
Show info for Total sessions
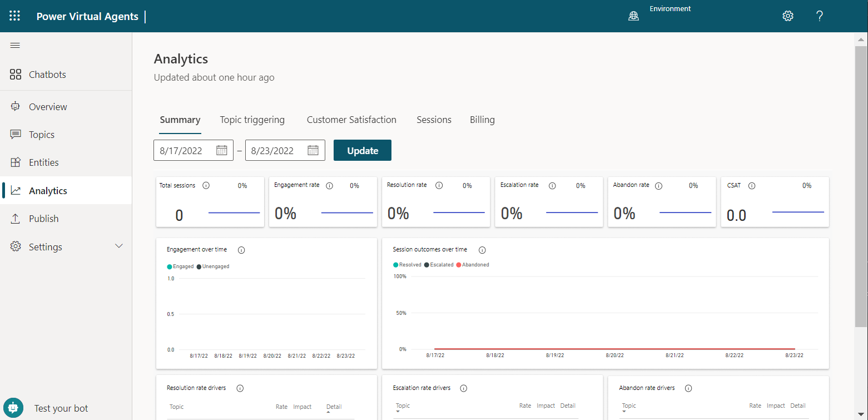pyautogui.click(x=206, y=186)
